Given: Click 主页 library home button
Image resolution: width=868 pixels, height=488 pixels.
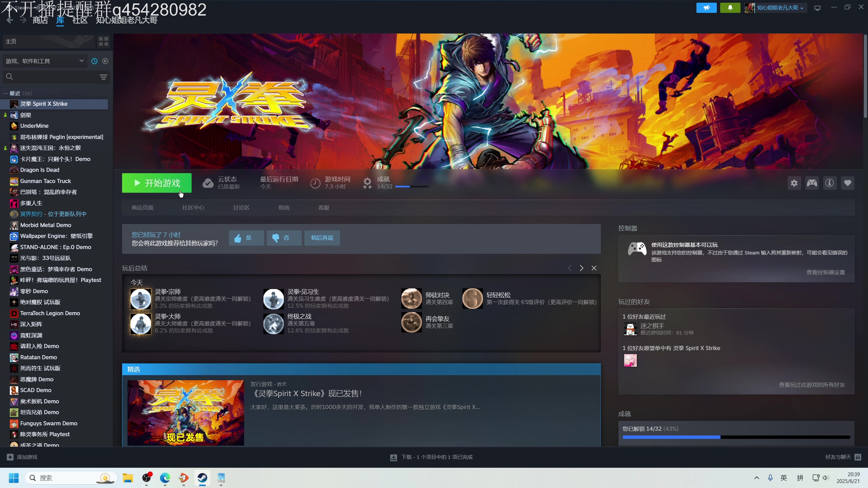Looking at the screenshot, I should click(x=48, y=41).
